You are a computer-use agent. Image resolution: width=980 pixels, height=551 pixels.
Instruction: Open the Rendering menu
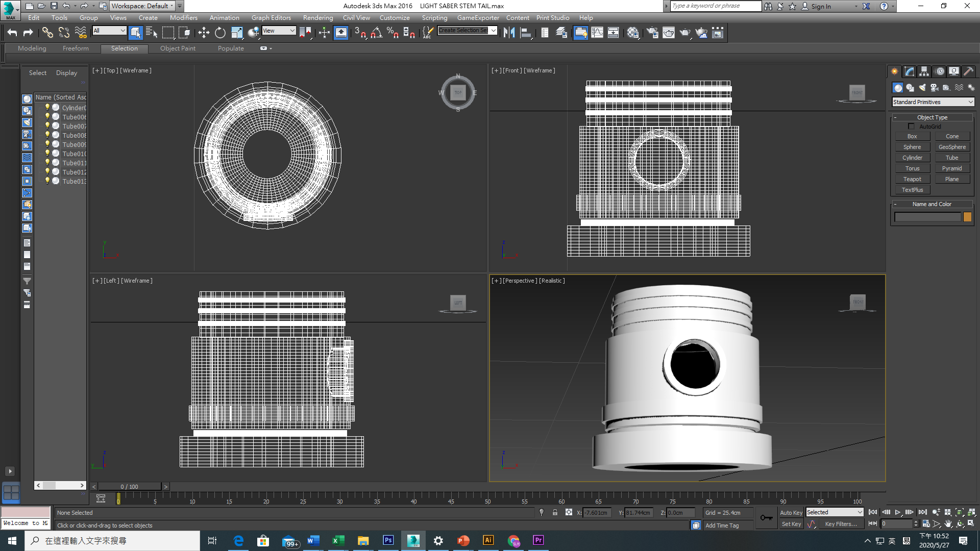(x=318, y=17)
